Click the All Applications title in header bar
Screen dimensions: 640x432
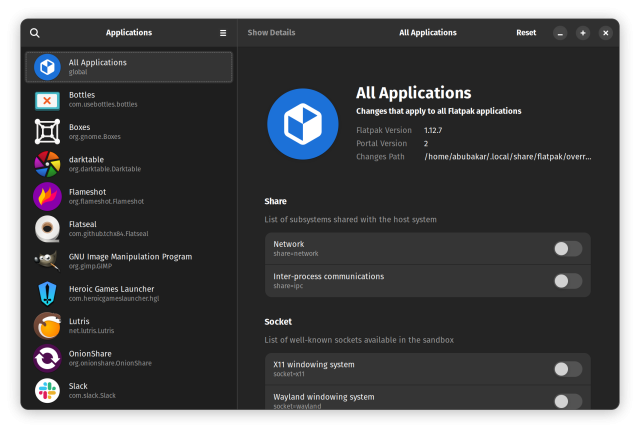[428, 33]
